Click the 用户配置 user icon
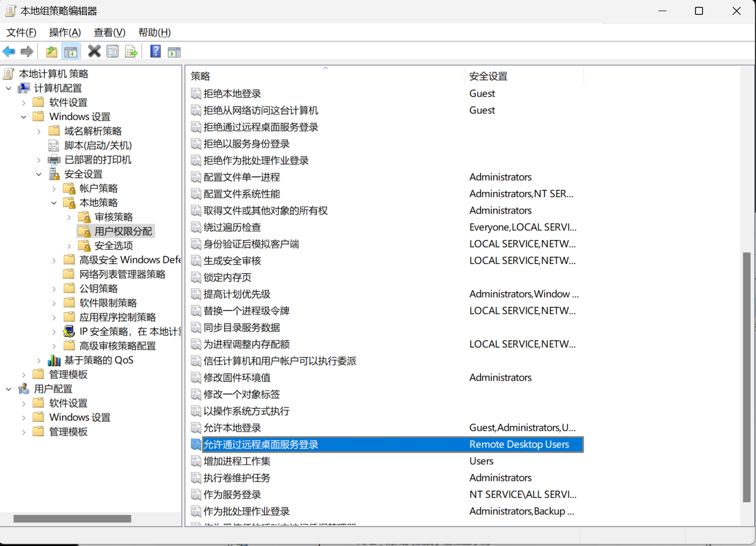Screen dimensions: 756x546 24,389
